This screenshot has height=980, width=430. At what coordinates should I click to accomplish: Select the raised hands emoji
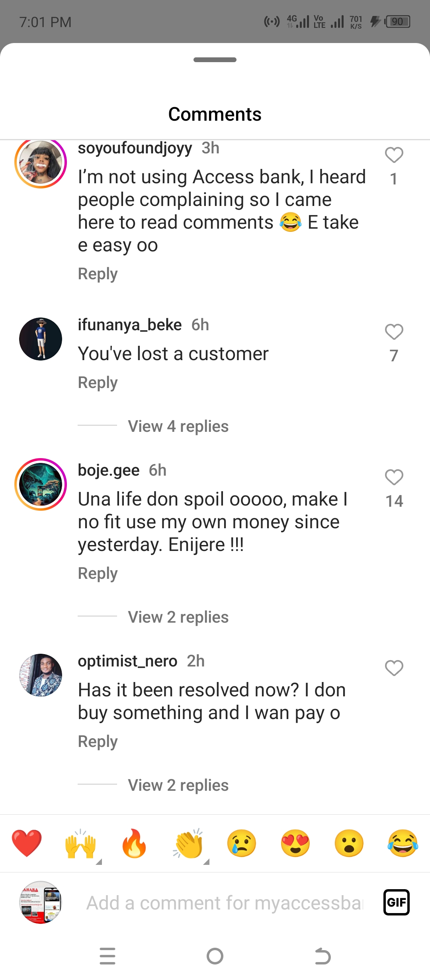80,843
